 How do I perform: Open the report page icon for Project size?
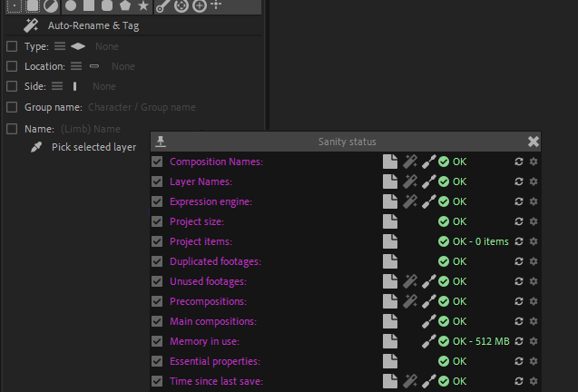pyautogui.click(x=390, y=221)
